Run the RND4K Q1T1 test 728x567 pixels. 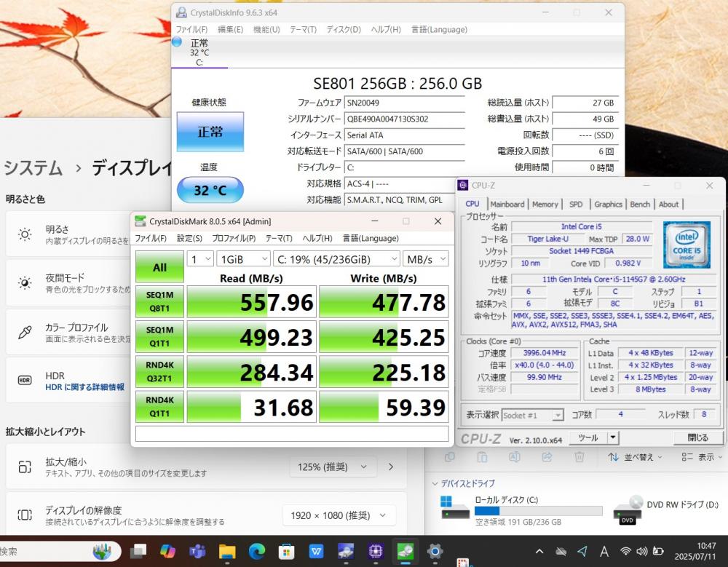coord(159,406)
